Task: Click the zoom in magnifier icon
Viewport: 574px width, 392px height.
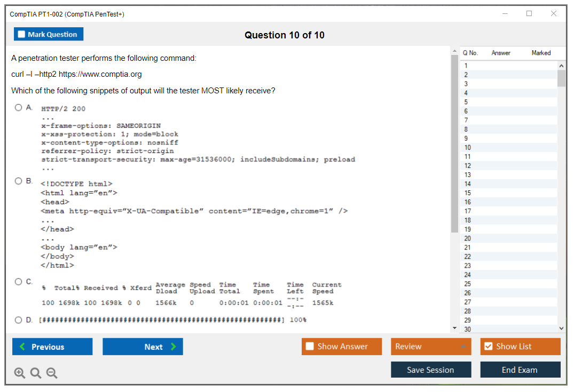Action: coord(20,373)
